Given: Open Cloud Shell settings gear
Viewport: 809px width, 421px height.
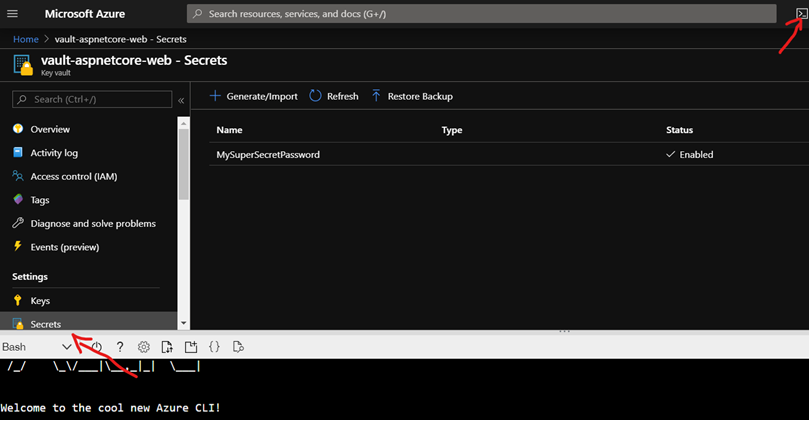Looking at the screenshot, I should click(143, 347).
